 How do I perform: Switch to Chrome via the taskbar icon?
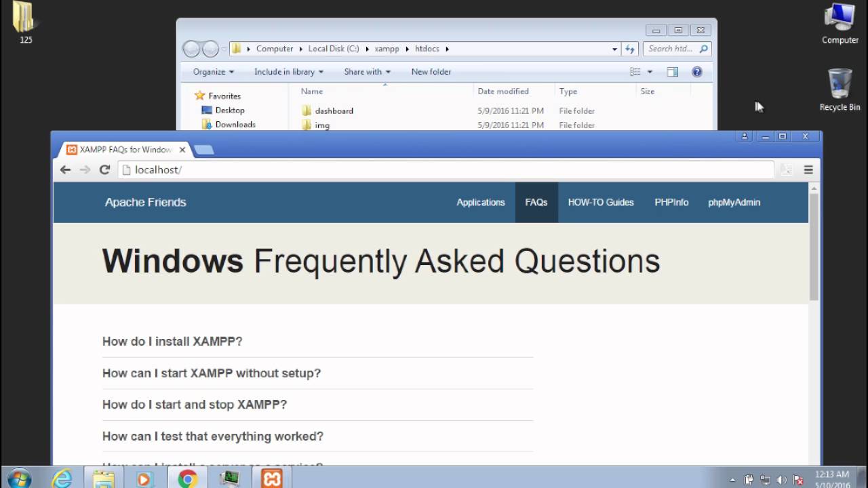click(188, 479)
